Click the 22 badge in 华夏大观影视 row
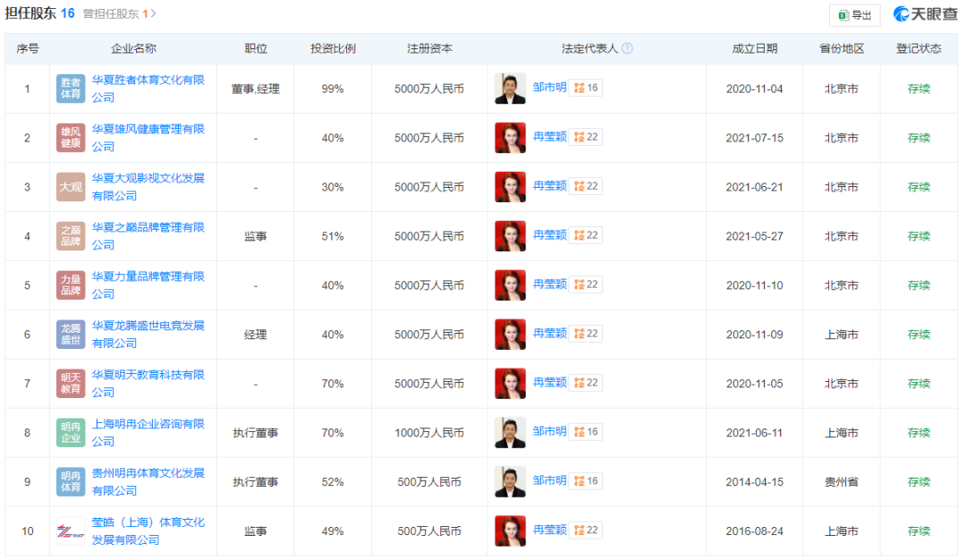 point(586,186)
